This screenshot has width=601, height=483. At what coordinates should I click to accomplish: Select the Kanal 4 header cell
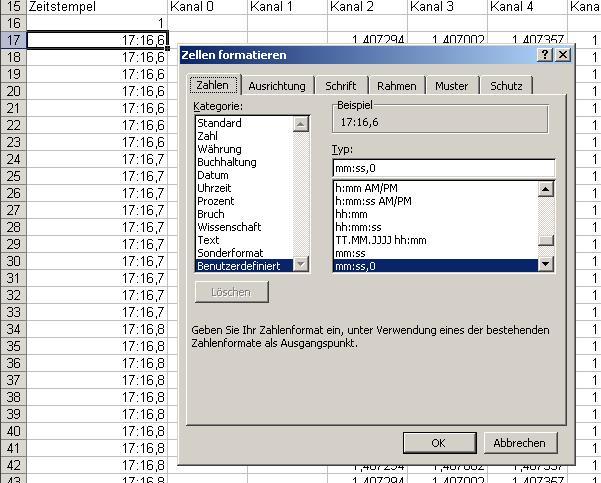tap(527, 7)
